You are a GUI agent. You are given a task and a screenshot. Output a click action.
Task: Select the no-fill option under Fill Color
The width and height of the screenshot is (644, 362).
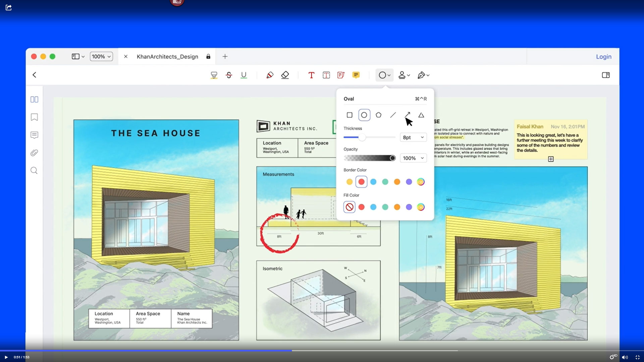(349, 207)
